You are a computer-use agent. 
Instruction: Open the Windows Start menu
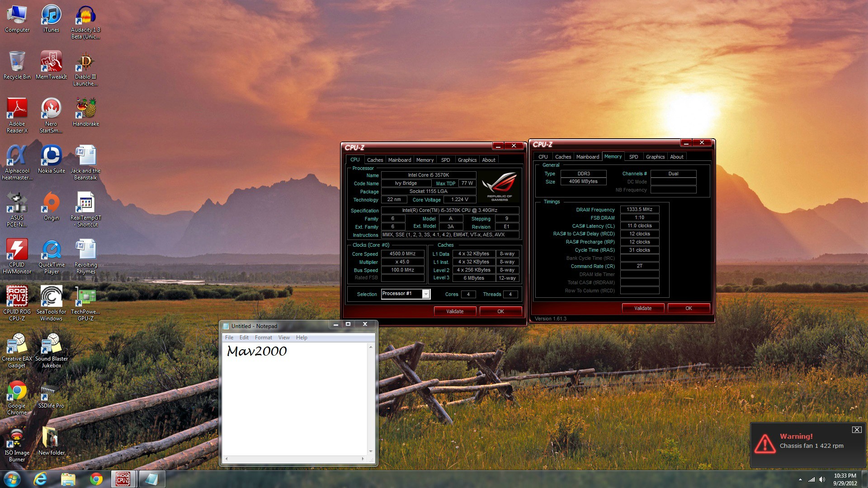tap(12, 479)
